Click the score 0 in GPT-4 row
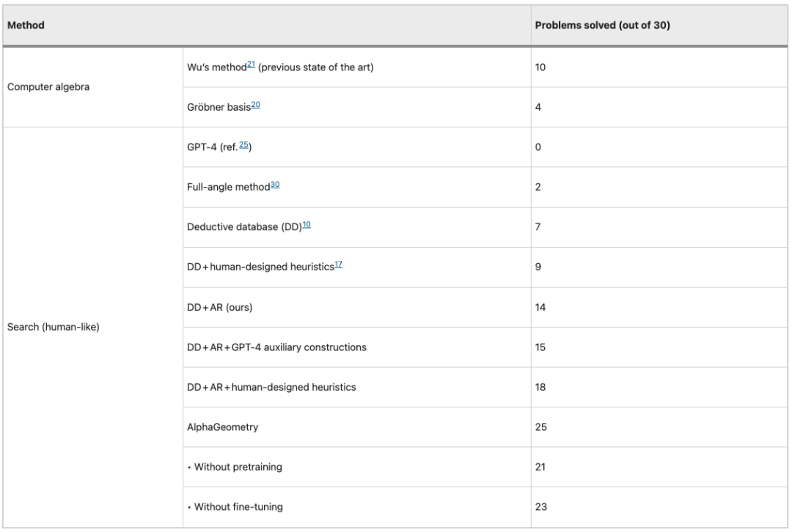The image size is (792, 532). pos(538,147)
